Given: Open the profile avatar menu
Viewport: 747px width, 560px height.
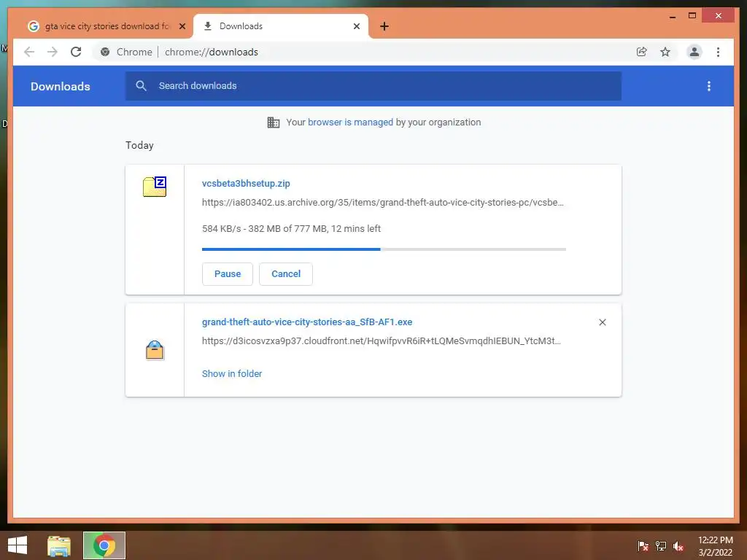Looking at the screenshot, I should pyautogui.click(x=694, y=52).
